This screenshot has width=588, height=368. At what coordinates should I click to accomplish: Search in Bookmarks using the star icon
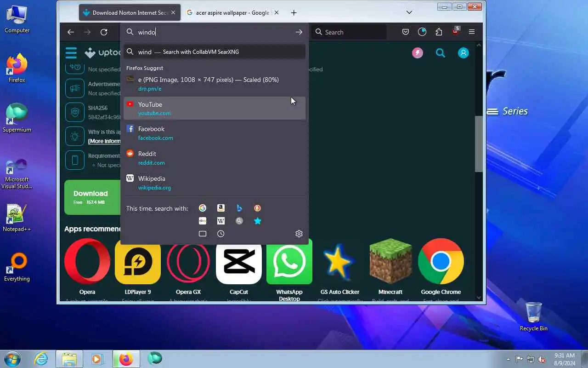point(258,221)
